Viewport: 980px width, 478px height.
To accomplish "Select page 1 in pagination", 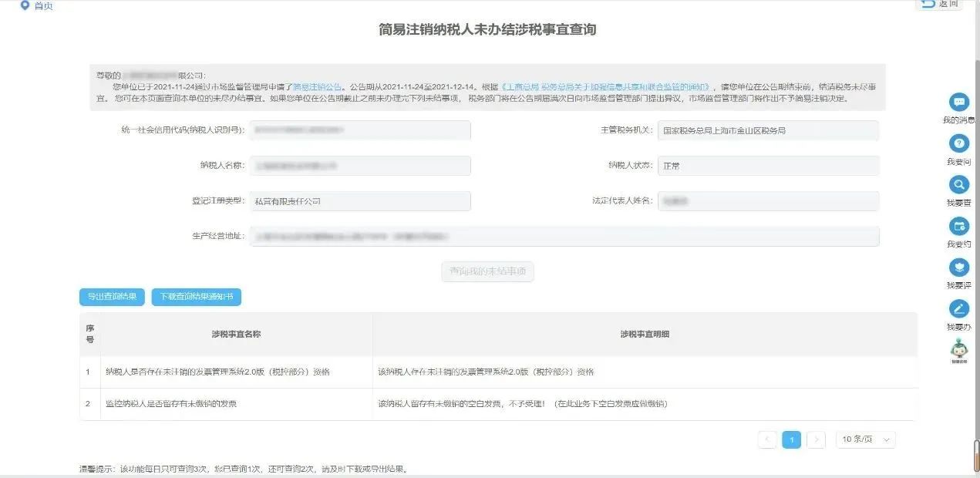I will [791, 439].
